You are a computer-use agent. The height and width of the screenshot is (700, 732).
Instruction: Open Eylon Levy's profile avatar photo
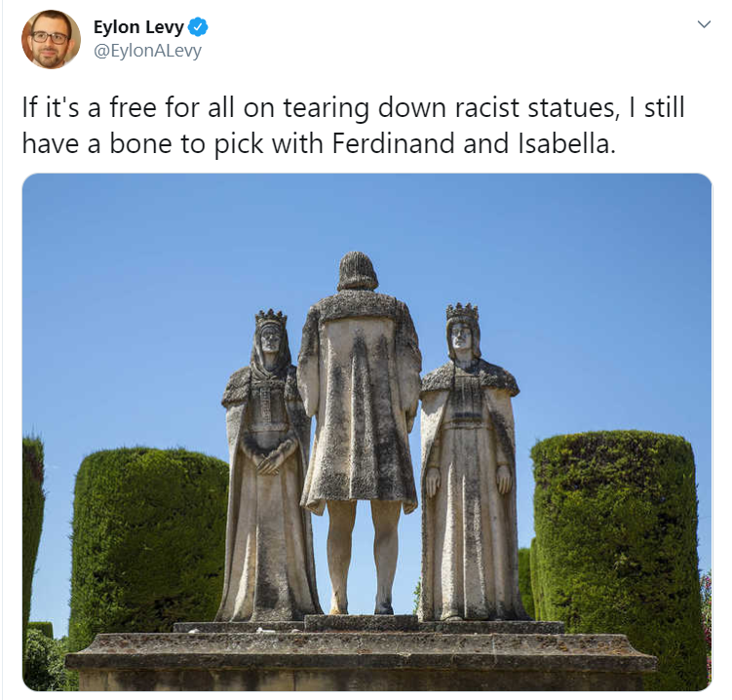[x=51, y=39]
